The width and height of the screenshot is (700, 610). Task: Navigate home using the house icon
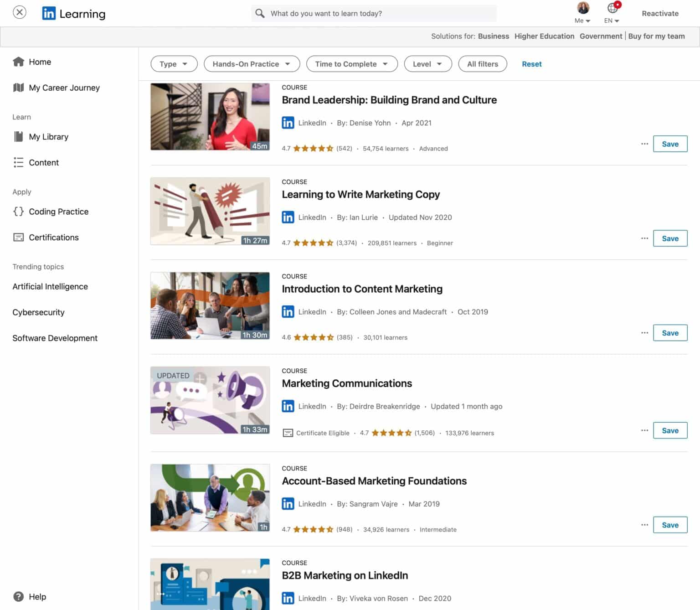click(19, 62)
